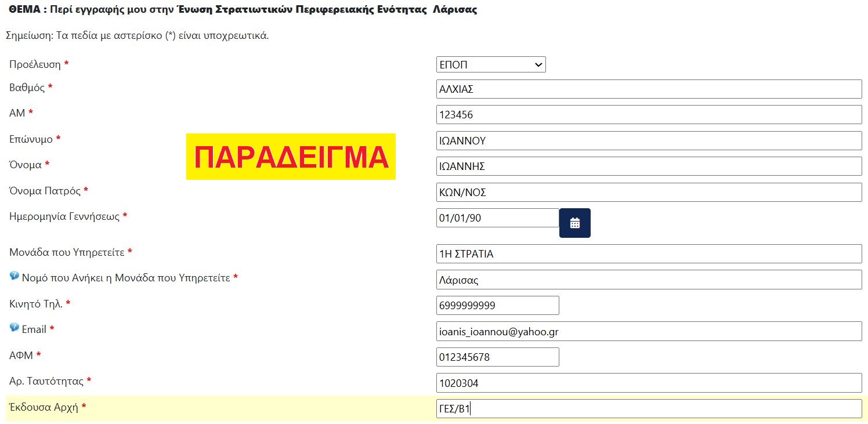This screenshot has width=868, height=424.
Task: Click the Έκδουσα Αρχή field containing ΓΕΣ/Β1
Action: pyautogui.click(x=649, y=408)
